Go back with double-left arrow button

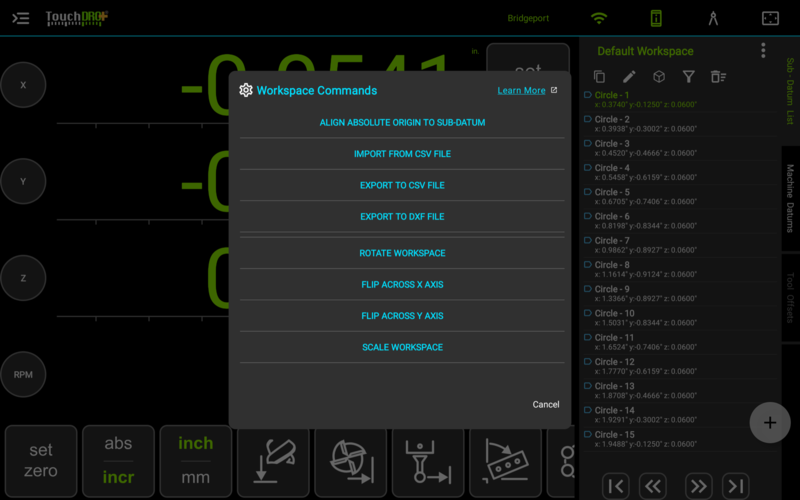click(653, 486)
